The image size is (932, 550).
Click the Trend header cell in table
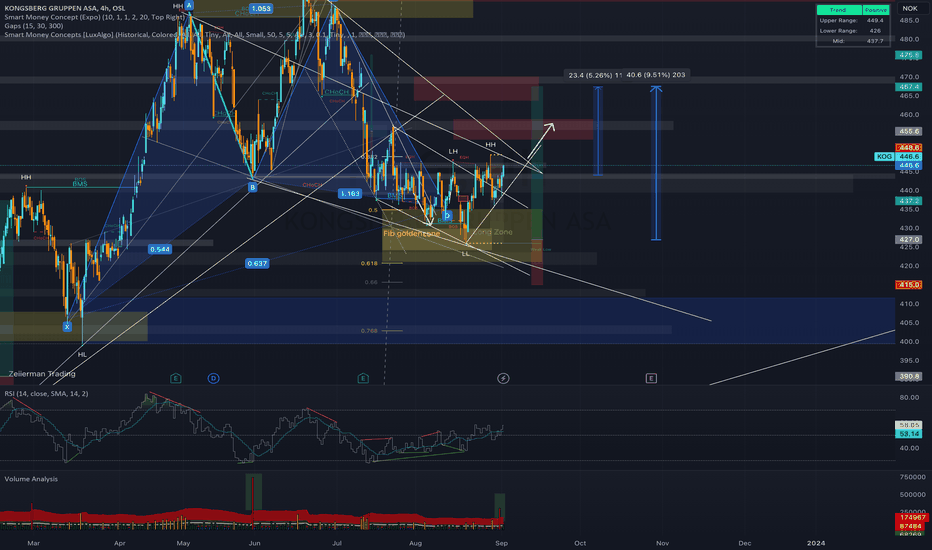tap(839, 10)
